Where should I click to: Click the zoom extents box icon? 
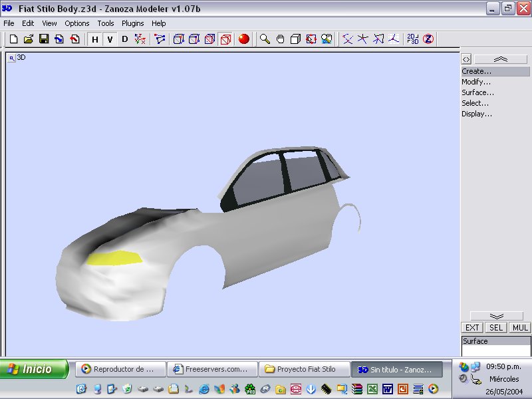[295, 39]
